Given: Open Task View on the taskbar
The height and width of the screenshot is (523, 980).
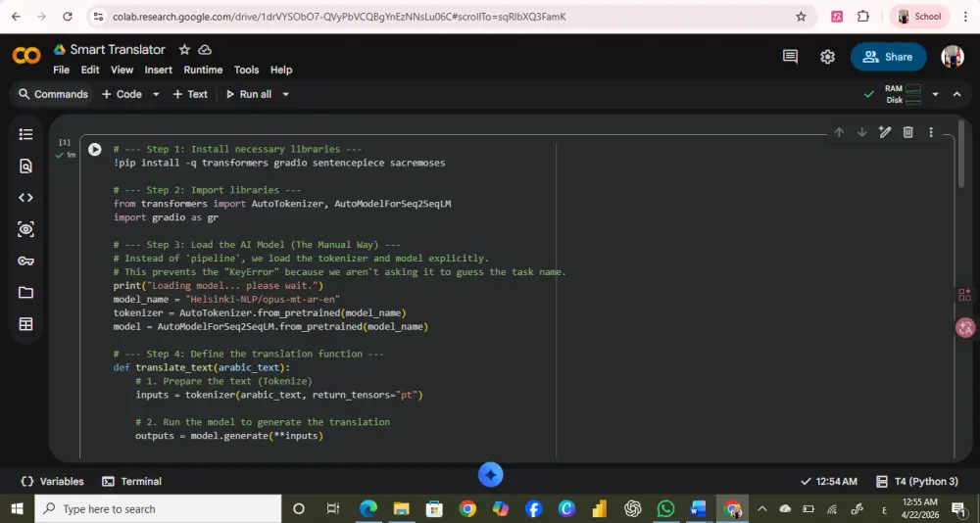Looking at the screenshot, I should [x=334, y=508].
